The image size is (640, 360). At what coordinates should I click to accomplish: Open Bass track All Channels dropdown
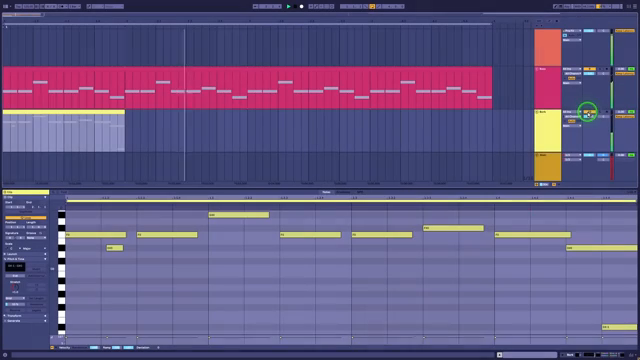(573, 73)
